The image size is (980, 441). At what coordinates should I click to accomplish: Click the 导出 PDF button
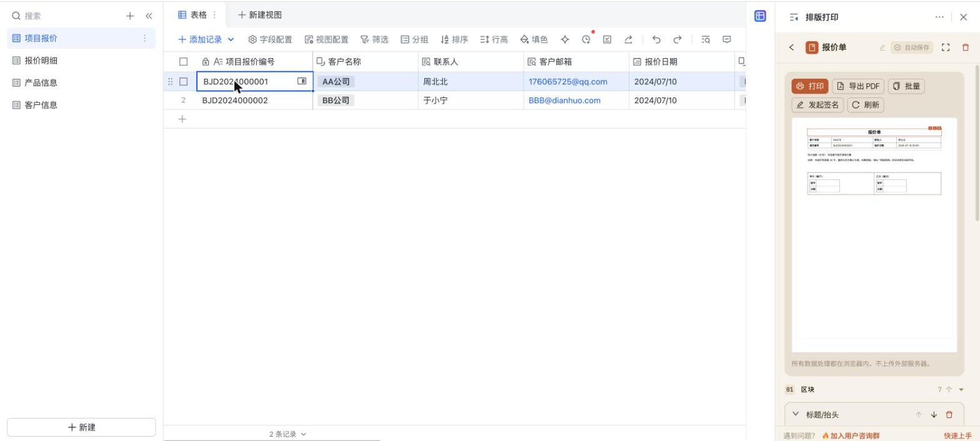pyautogui.click(x=858, y=86)
